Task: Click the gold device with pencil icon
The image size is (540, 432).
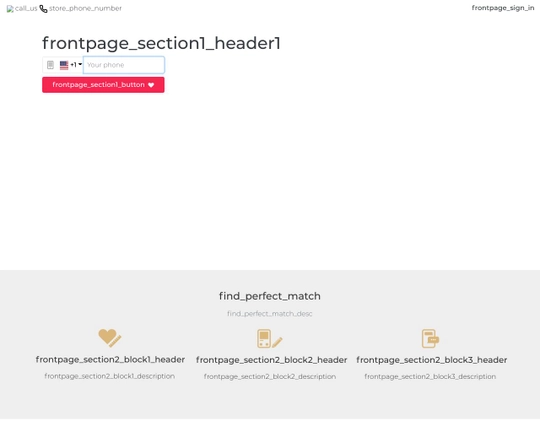Action: tap(270, 338)
